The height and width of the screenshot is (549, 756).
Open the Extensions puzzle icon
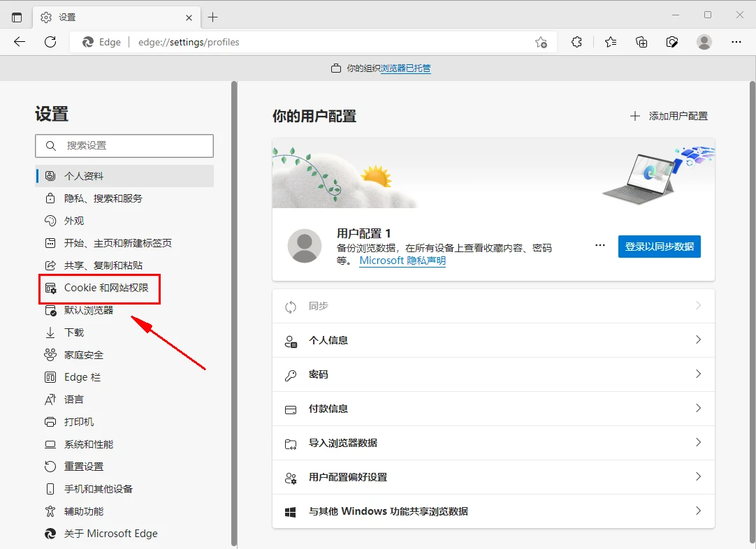pos(576,42)
